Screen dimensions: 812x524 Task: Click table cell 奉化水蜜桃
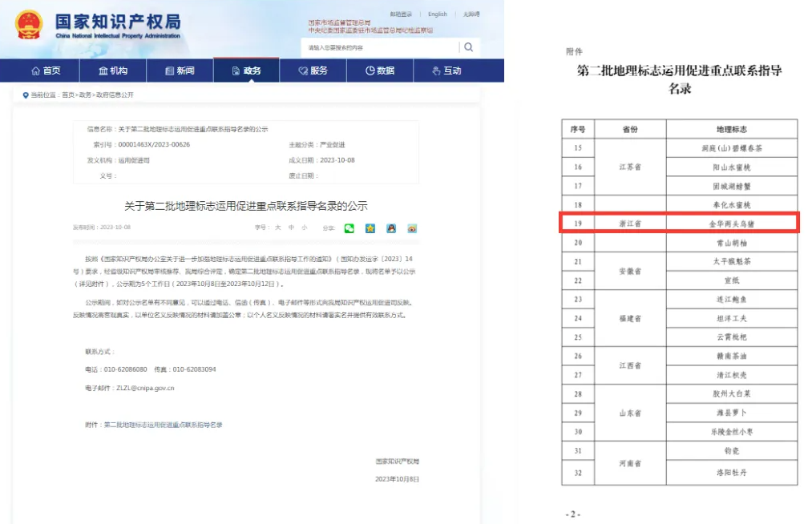[732, 205]
